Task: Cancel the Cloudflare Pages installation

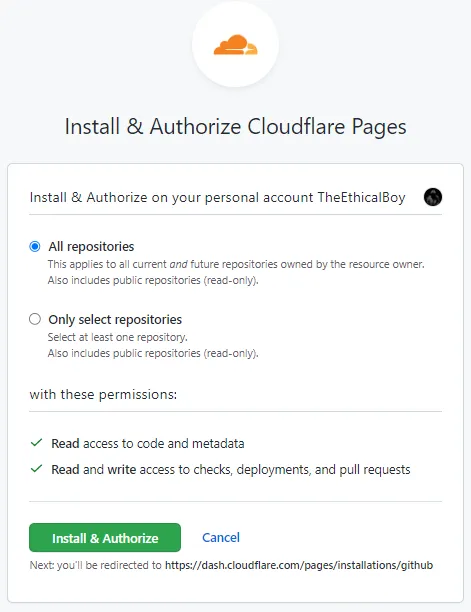Action: click(x=221, y=537)
